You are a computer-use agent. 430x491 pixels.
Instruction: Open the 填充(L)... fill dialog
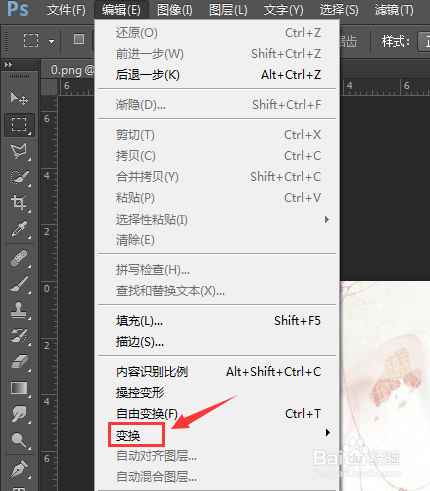217,321
